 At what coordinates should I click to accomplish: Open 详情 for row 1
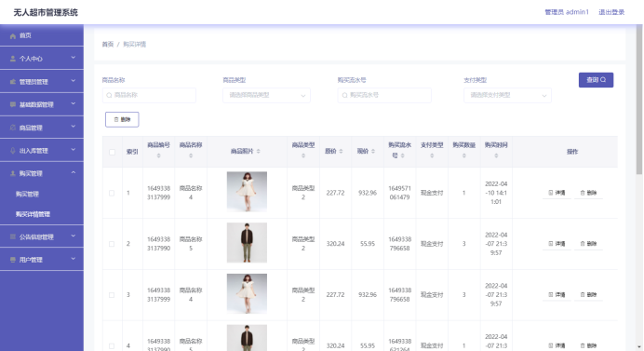tap(557, 193)
